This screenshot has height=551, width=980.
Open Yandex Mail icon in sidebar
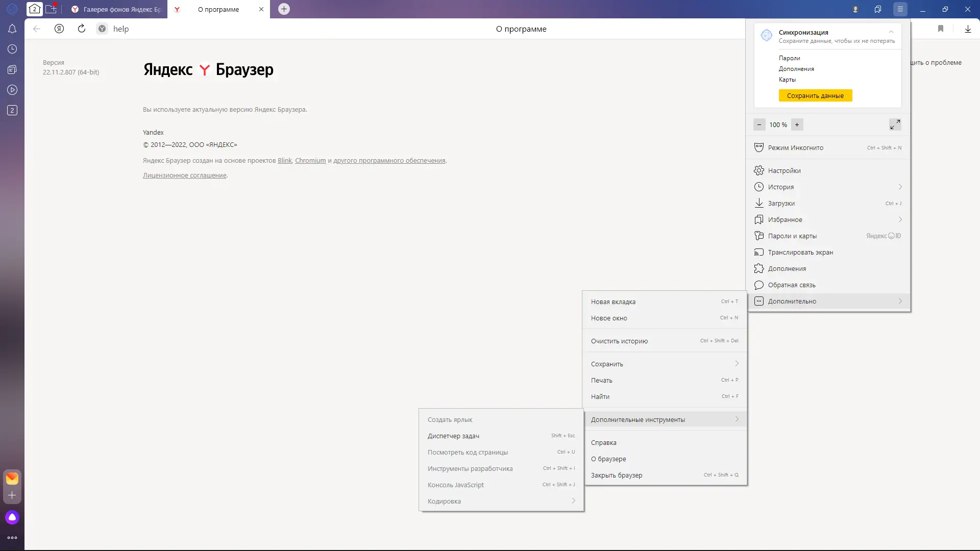(x=12, y=479)
